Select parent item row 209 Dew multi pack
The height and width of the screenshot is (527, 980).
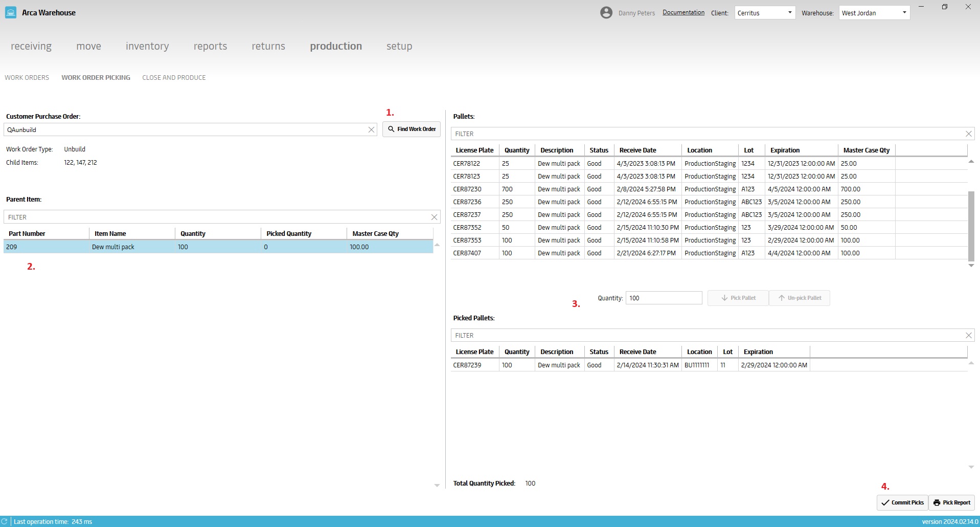click(219, 247)
